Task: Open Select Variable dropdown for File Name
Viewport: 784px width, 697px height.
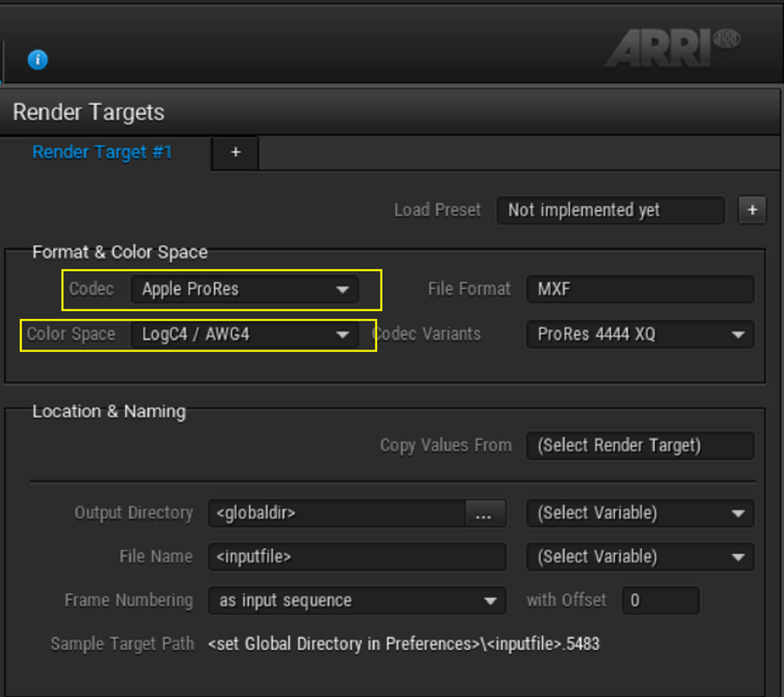Action: [640, 557]
